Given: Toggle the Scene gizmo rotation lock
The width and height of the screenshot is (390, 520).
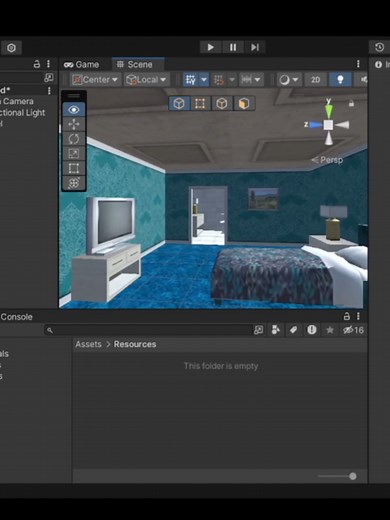Looking at the screenshot, I should [x=351, y=103].
